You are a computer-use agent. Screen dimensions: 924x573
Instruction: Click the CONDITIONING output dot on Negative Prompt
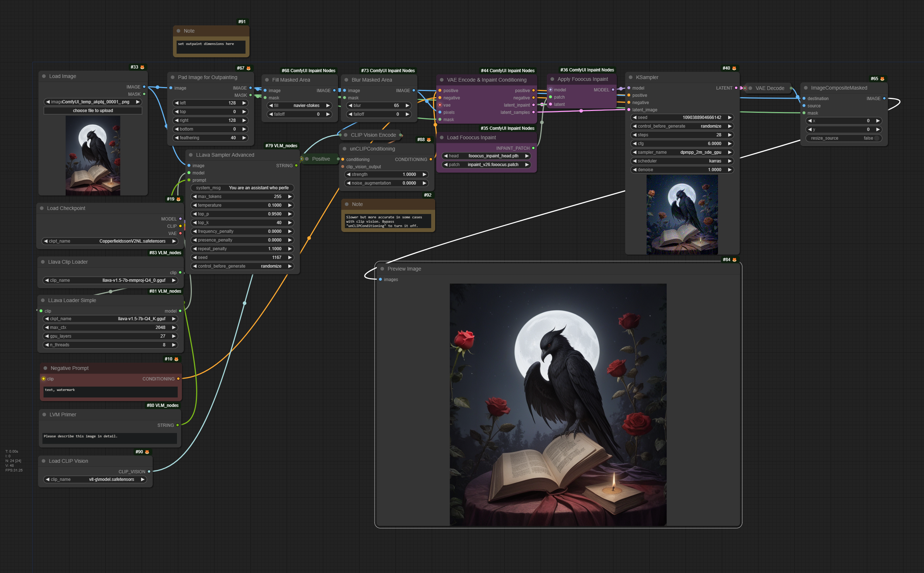click(x=178, y=379)
